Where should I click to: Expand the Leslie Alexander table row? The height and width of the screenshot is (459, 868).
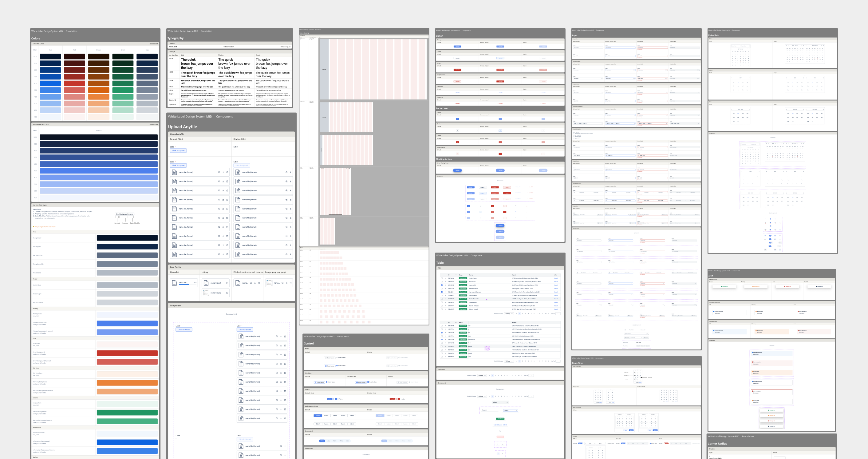[445, 299]
